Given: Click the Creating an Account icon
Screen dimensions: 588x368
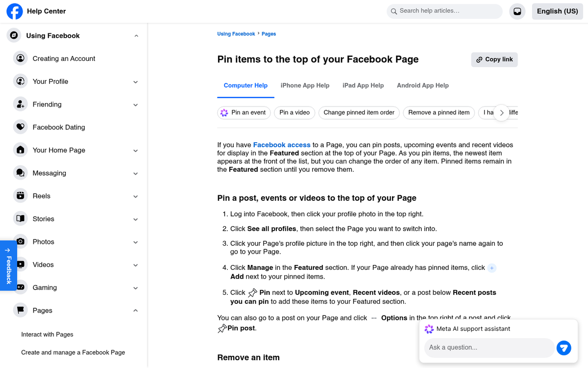Looking at the screenshot, I should coord(21,58).
